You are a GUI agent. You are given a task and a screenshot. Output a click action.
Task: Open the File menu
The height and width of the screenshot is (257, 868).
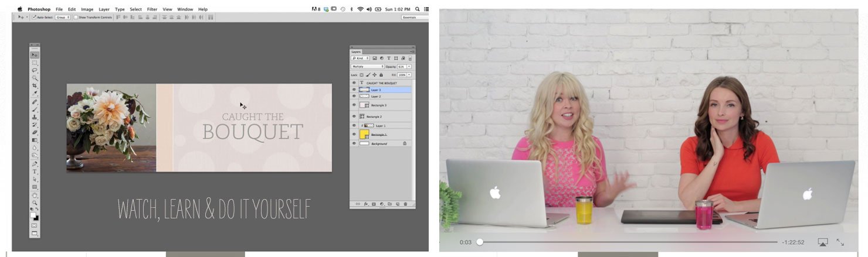point(59,9)
